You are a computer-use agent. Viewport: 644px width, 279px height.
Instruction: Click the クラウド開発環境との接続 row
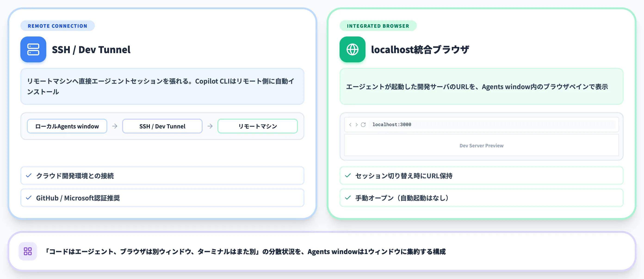tap(162, 176)
